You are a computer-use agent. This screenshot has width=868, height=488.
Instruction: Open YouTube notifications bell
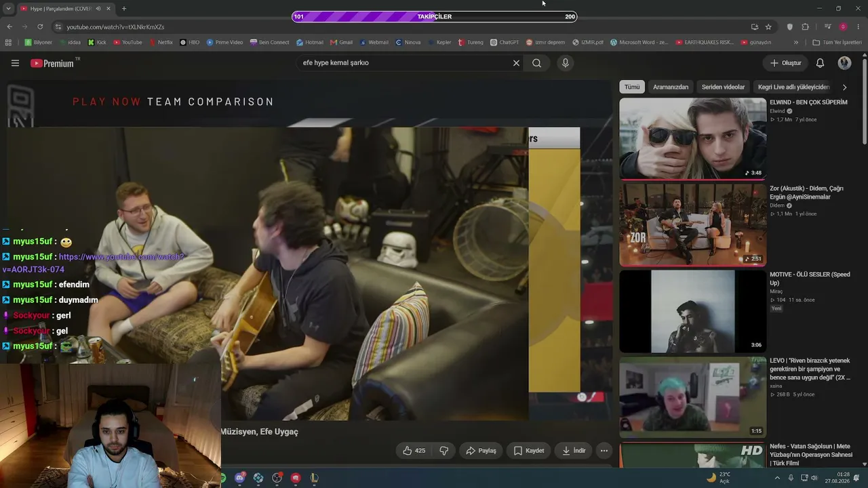[x=820, y=63]
